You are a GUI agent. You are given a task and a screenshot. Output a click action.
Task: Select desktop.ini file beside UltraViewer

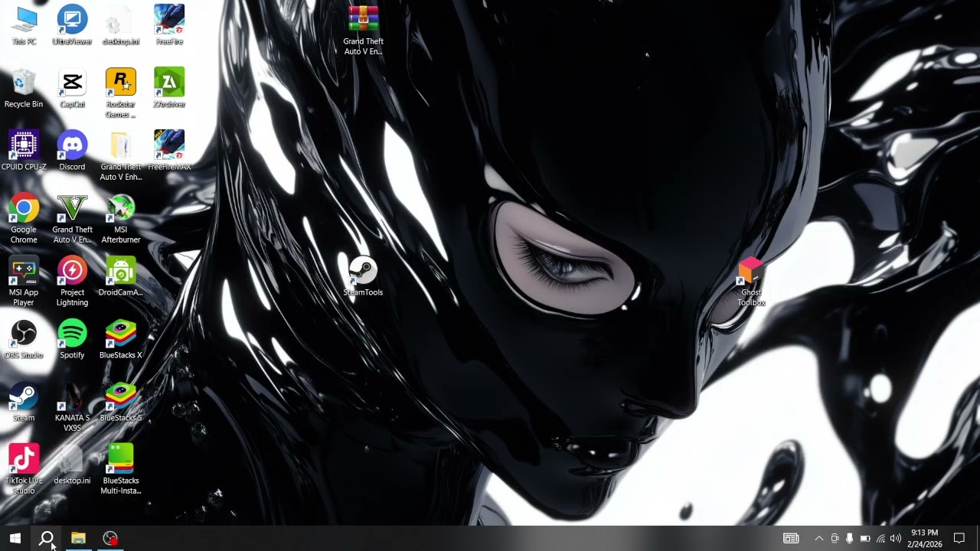pyautogui.click(x=121, y=25)
